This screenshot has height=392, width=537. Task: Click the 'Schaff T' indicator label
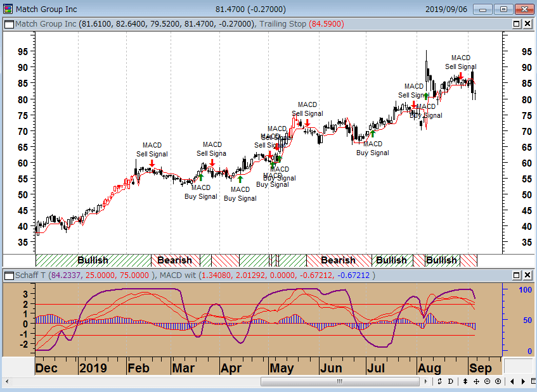[30, 275]
